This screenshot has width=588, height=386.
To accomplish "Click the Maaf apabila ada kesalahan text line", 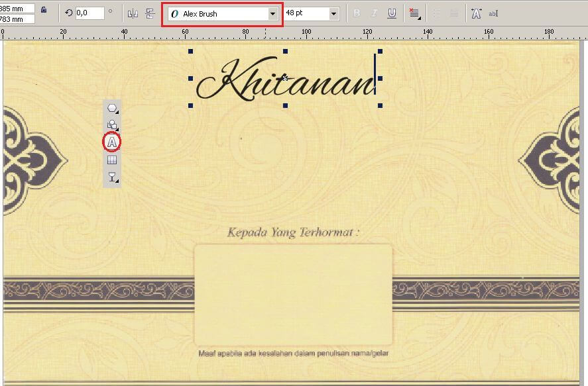I will (x=293, y=353).
